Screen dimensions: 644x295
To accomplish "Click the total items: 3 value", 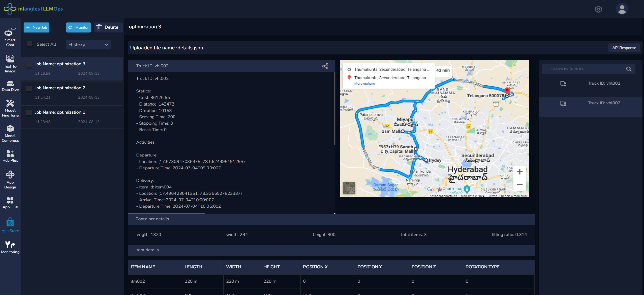I will [414, 234].
